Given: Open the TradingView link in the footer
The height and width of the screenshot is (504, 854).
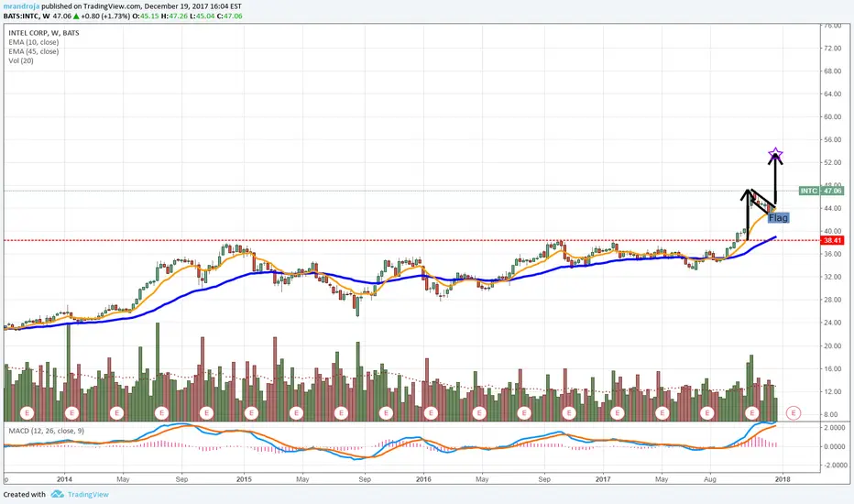Looking at the screenshot, I should [x=88, y=494].
